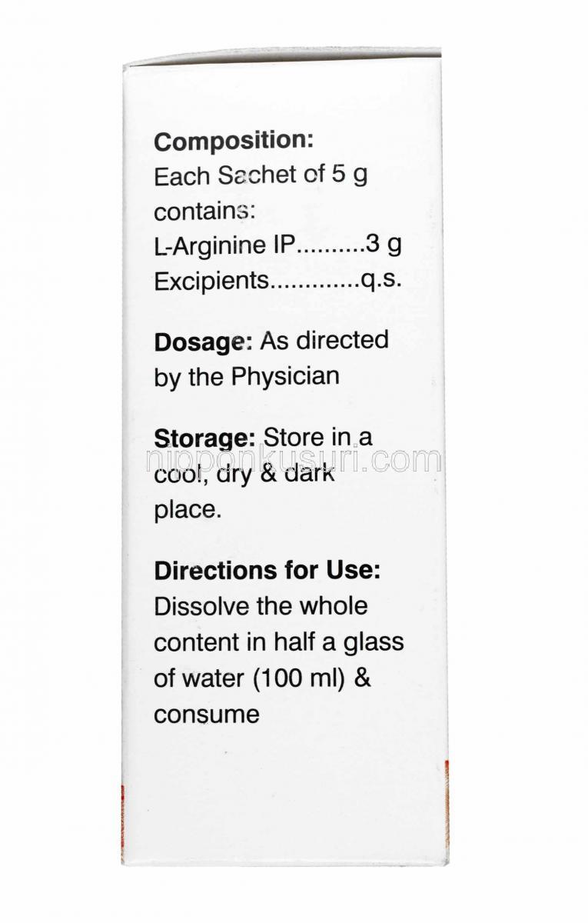The image size is (588, 923).
Task: Click the nipponkusuri.com watermark
Action: 293,461
